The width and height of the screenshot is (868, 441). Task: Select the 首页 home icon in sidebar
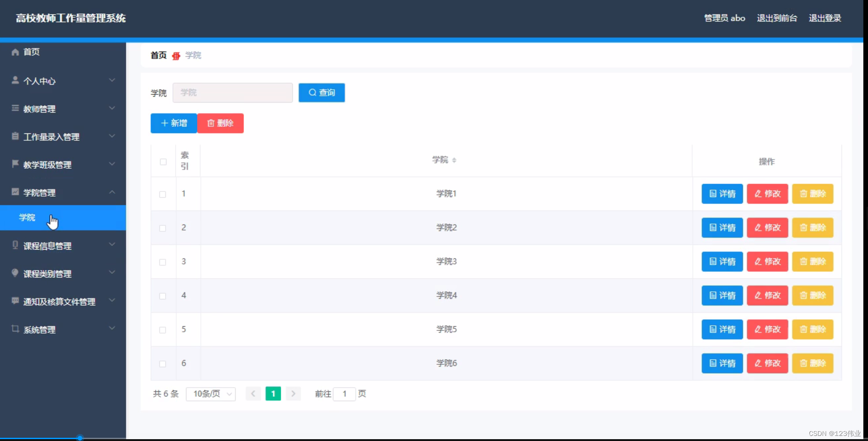(14, 52)
